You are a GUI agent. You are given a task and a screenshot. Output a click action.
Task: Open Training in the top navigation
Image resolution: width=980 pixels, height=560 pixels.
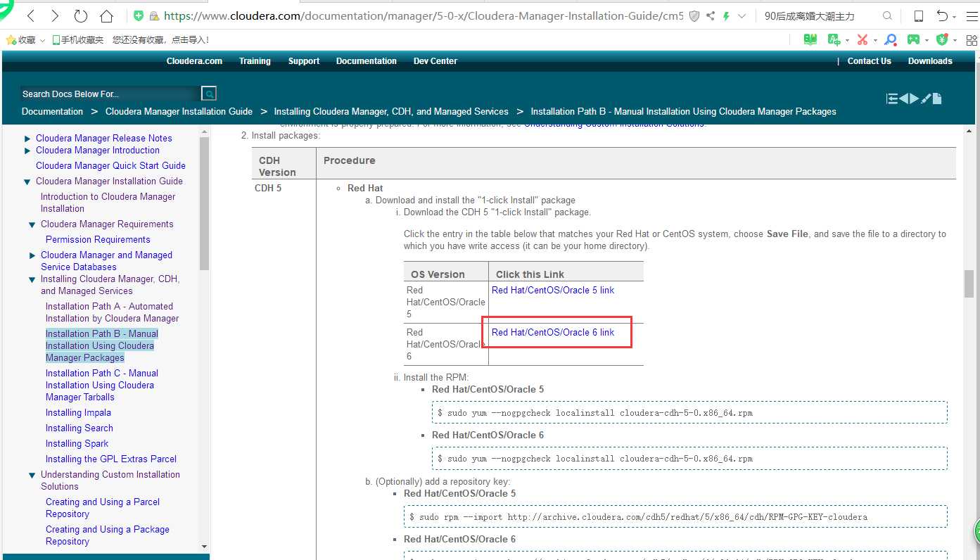point(255,61)
